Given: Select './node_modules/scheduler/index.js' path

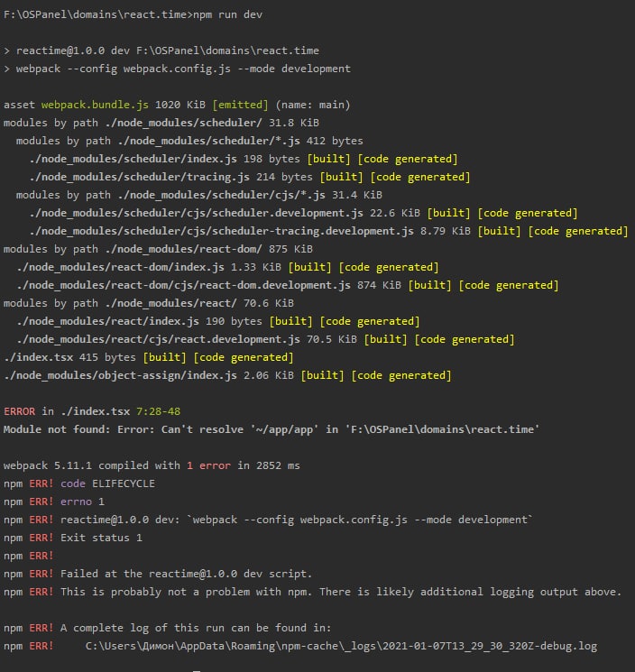Looking at the screenshot, I should coord(133,159).
